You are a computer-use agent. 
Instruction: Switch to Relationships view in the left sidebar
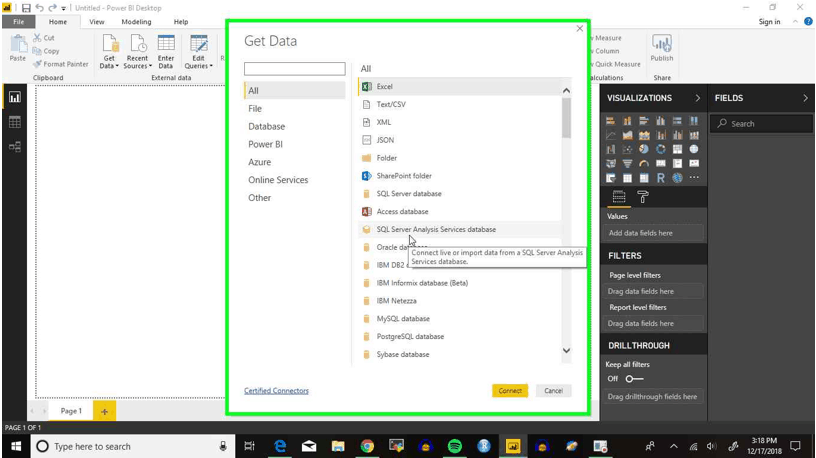pyautogui.click(x=15, y=146)
